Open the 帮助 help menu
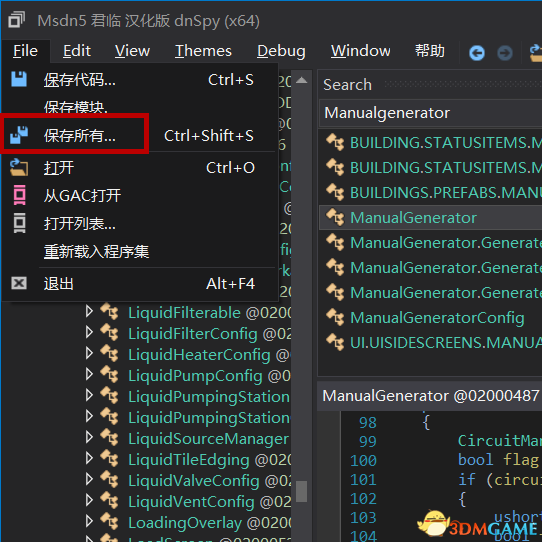The width and height of the screenshot is (542, 542). [x=430, y=51]
